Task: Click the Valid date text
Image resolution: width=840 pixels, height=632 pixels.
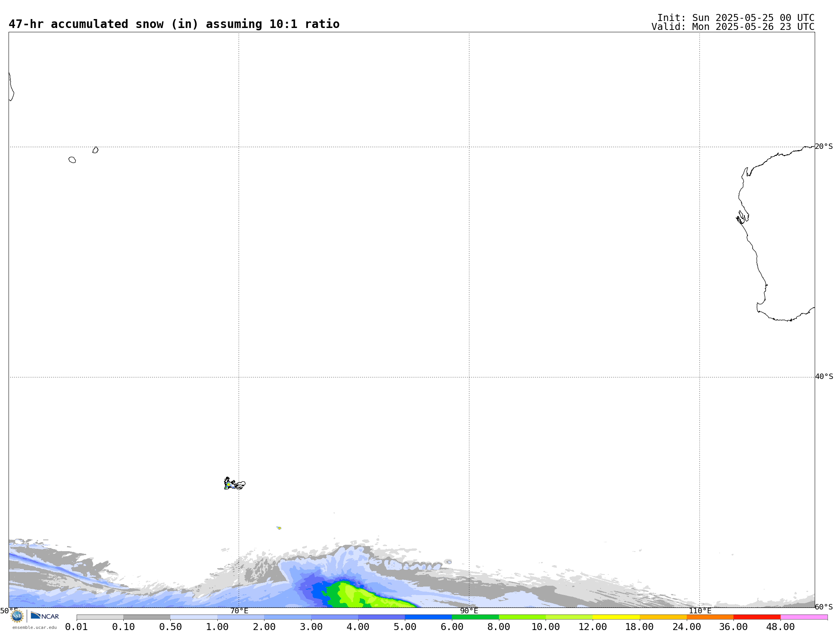Action: 733,27
